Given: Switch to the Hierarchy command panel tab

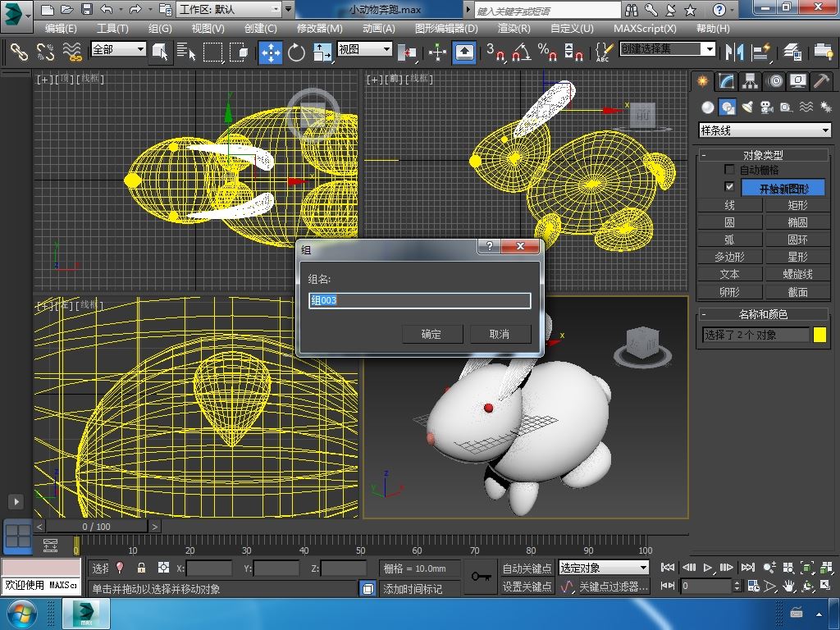Looking at the screenshot, I should coord(750,81).
